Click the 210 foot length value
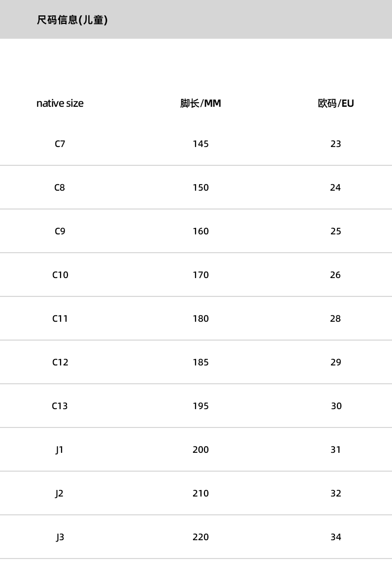The image size is (392, 561). click(x=200, y=493)
